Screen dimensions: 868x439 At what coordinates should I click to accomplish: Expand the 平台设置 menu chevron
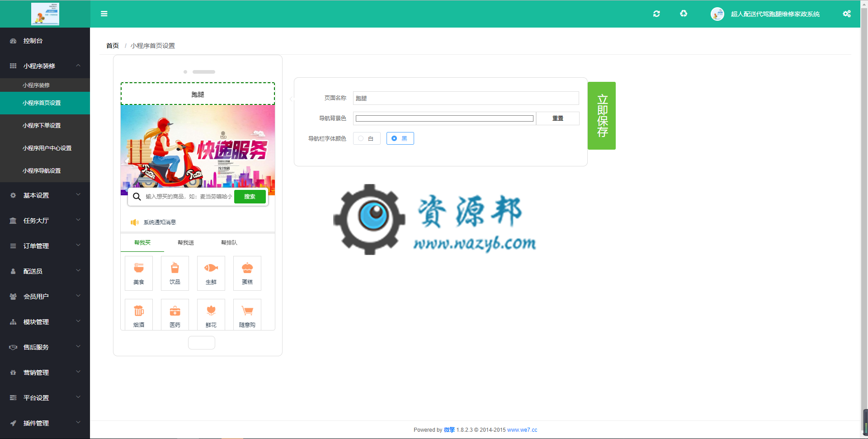pyautogui.click(x=78, y=397)
